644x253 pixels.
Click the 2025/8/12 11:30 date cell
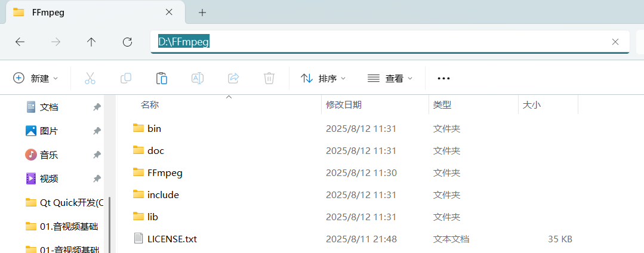coord(361,173)
